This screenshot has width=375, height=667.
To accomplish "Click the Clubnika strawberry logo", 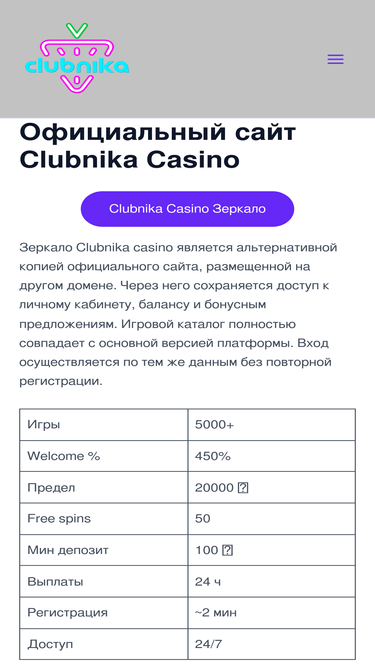I will click(77, 58).
